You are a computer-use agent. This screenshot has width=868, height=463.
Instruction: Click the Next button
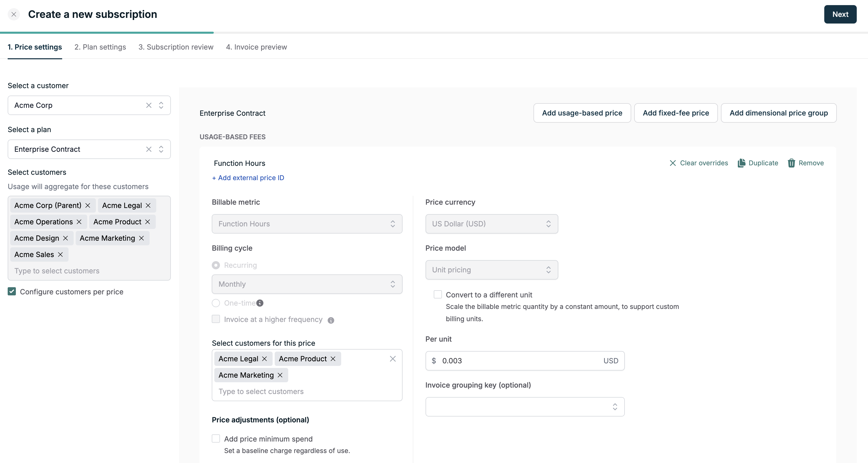[x=840, y=14]
